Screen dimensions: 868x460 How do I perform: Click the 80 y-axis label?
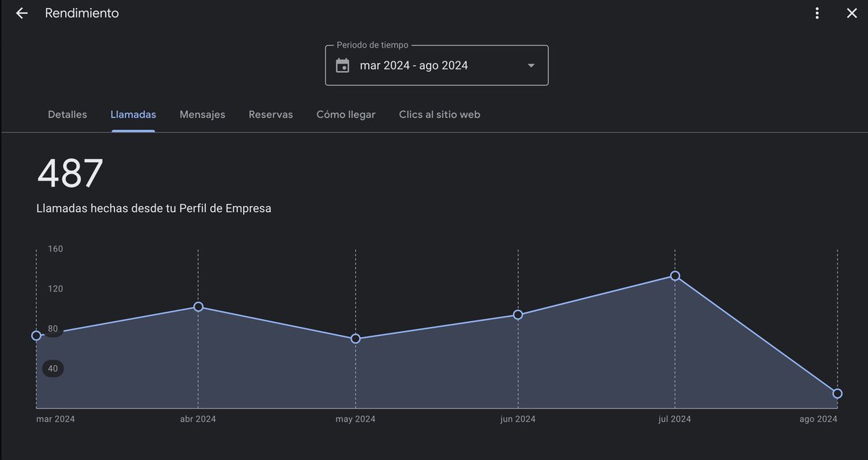pos(53,329)
